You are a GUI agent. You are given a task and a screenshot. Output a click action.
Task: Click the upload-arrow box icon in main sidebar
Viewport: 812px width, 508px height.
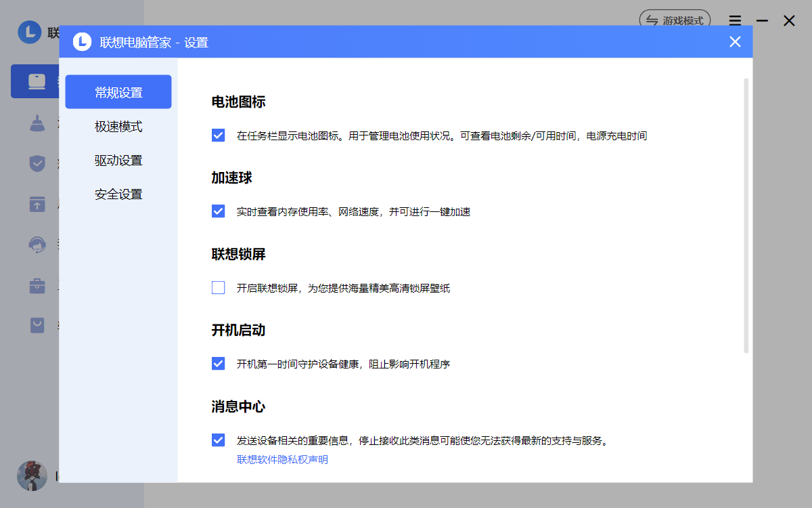[x=37, y=204]
